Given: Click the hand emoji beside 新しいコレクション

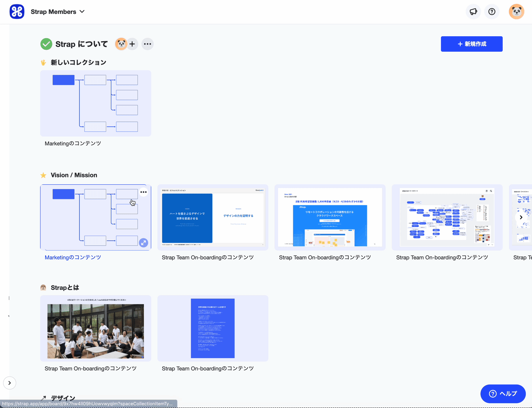Looking at the screenshot, I should [43, 62].
